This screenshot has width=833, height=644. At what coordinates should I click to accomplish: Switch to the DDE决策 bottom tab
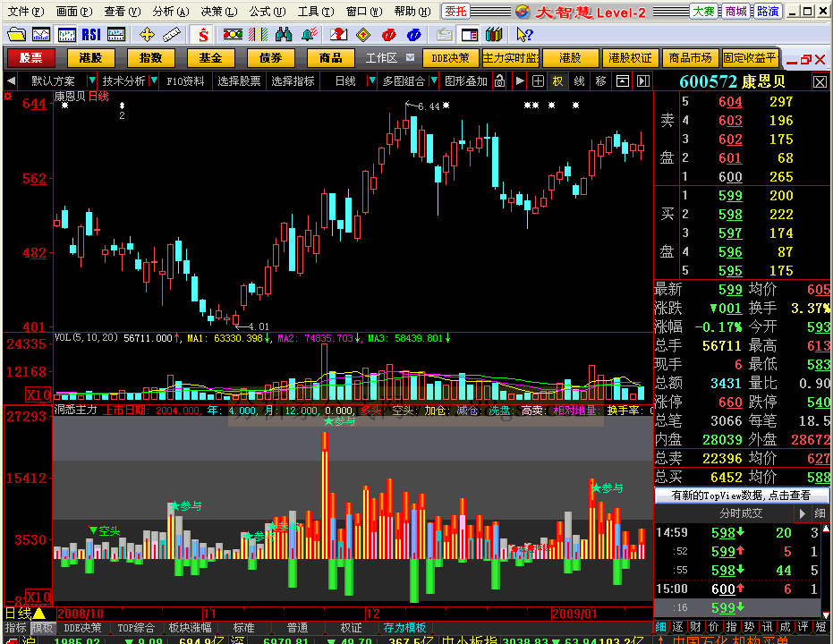click(x=82, y=628)
